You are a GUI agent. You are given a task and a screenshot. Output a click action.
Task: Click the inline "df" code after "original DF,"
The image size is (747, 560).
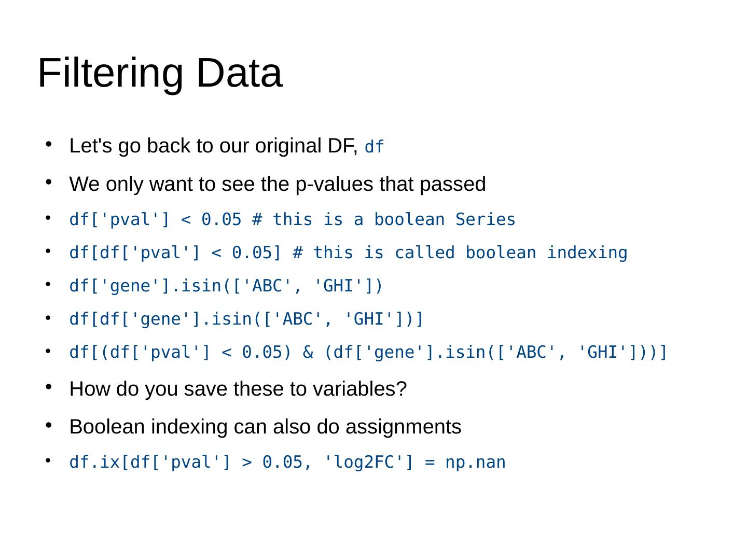click(x=374, y=148)
